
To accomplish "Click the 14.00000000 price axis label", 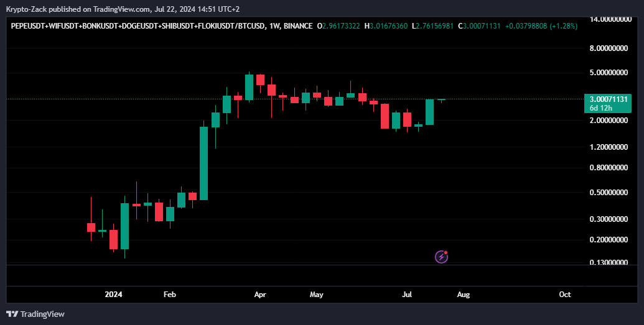I will coord(609,20).
